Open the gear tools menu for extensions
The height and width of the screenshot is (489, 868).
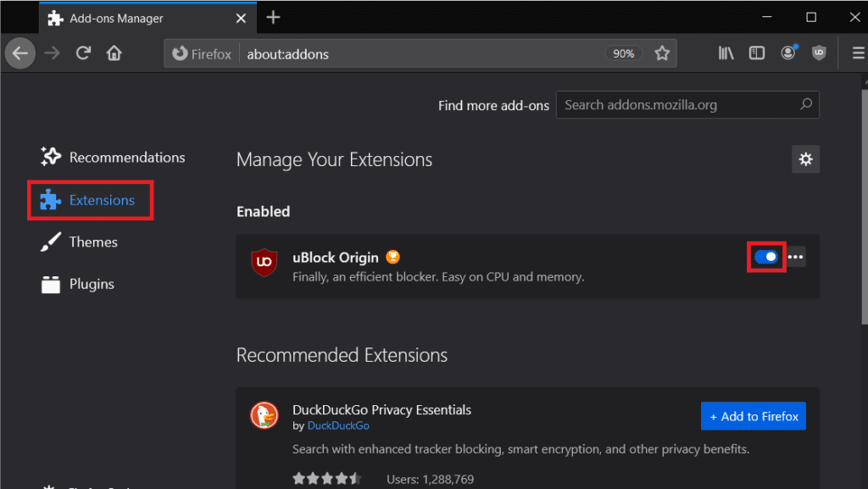pos(805,159)
